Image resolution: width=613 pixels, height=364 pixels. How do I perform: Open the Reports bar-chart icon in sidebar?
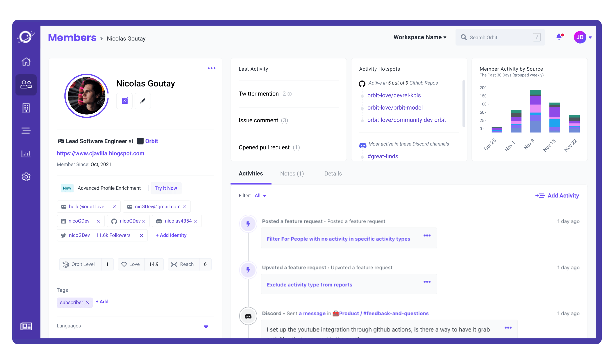tap(26, 154)
